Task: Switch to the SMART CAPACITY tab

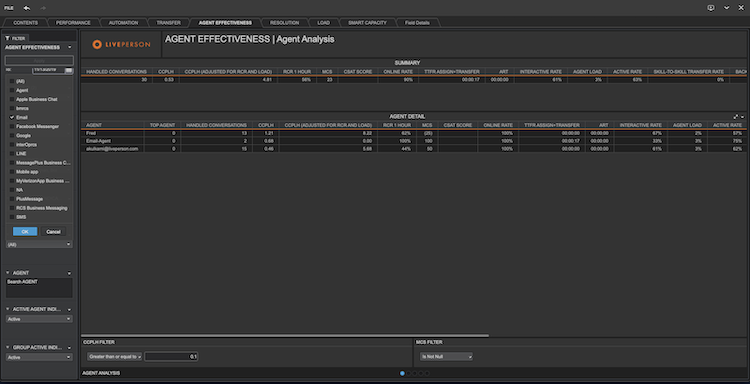Action: [x=367, y=22]
